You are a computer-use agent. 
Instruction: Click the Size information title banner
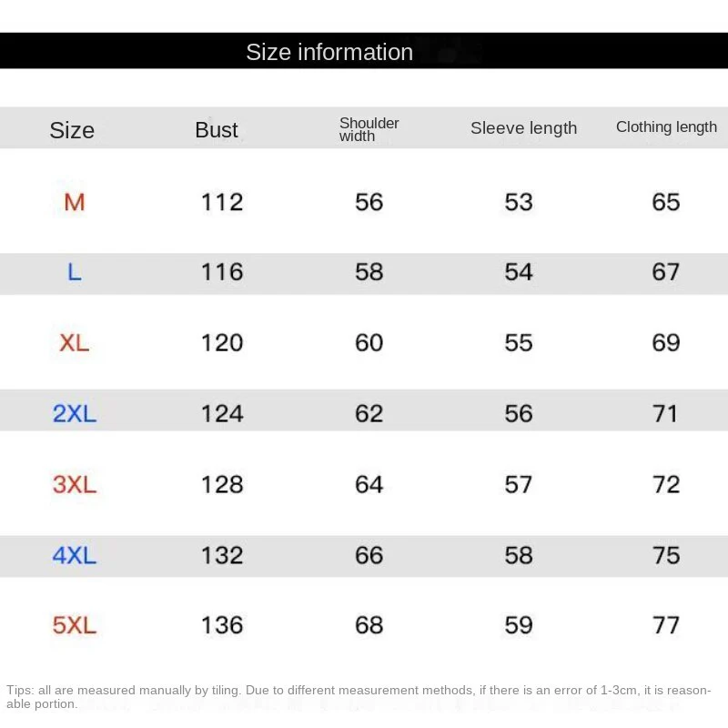[x=364, y=51]
